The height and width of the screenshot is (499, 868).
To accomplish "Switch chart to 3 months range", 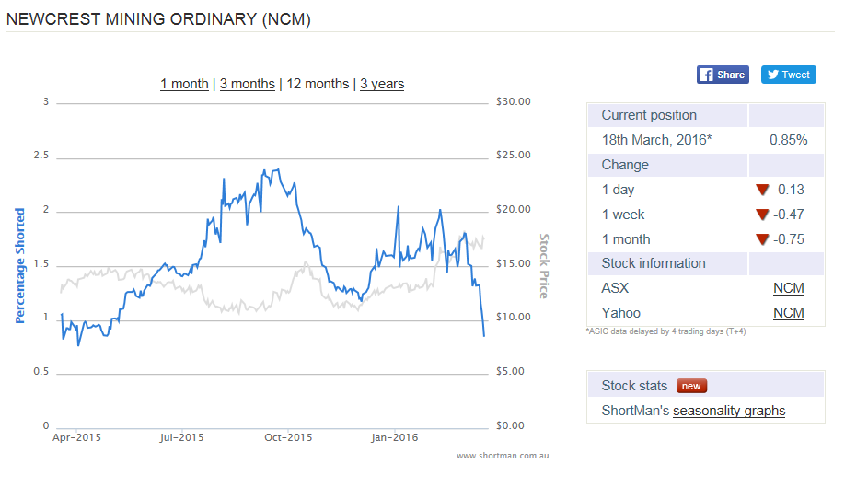I will [247, 84].
